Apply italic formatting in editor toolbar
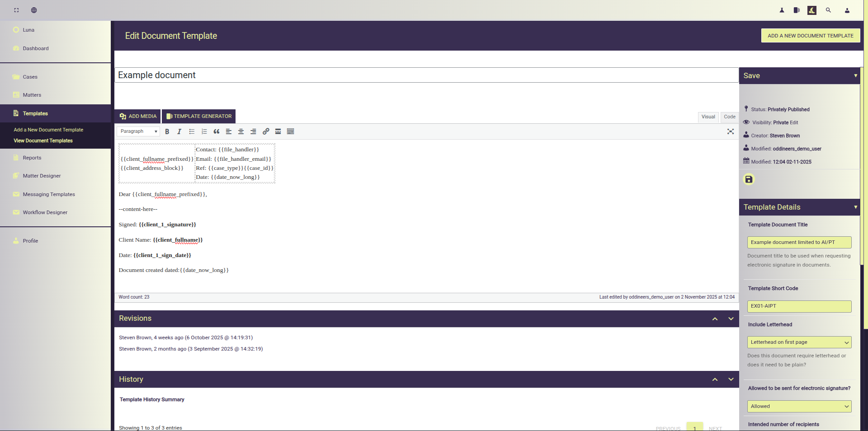 click(179, 131)
